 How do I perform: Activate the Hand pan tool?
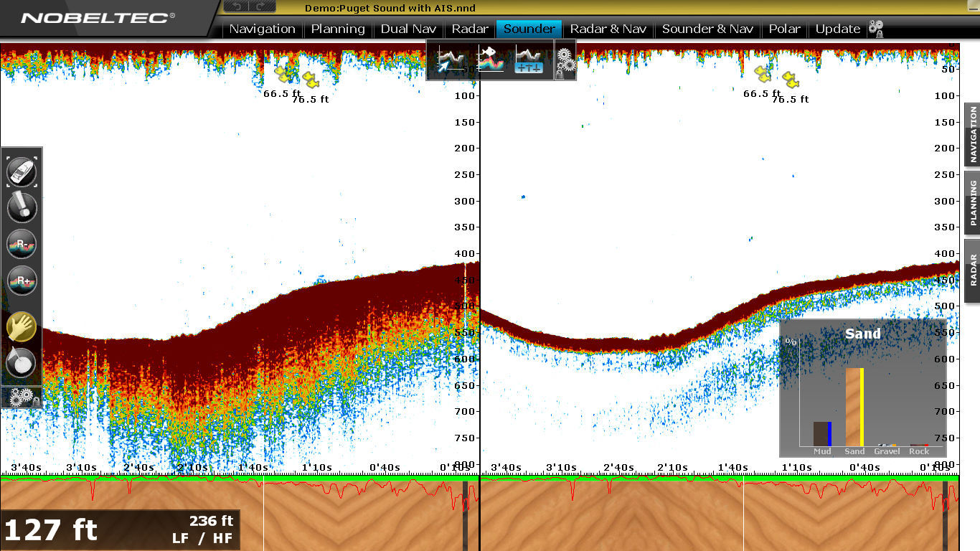click(22, 326)
